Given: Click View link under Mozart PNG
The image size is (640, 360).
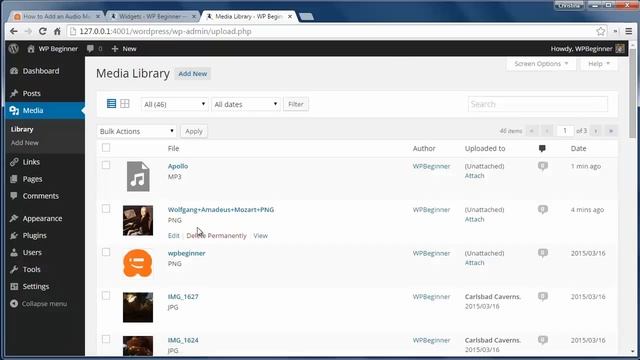Looking at the screenshot, I should pyautogui.click(x=260, y=236).
